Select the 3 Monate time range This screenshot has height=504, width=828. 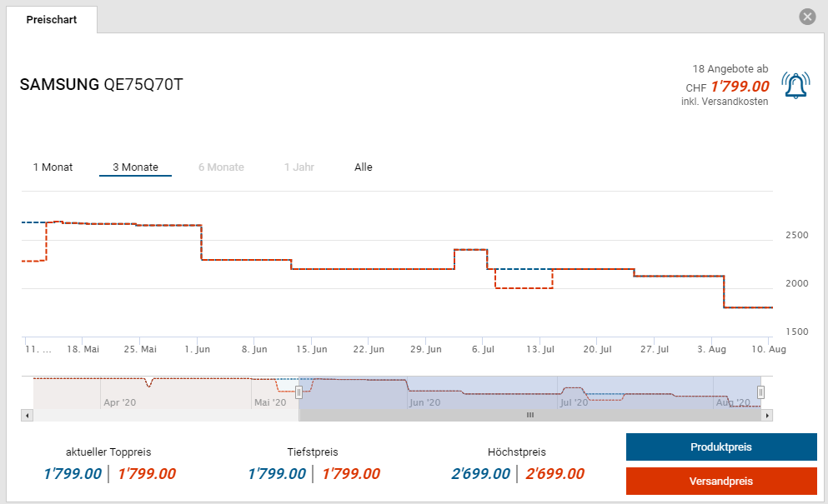click(x=135, y=167)
